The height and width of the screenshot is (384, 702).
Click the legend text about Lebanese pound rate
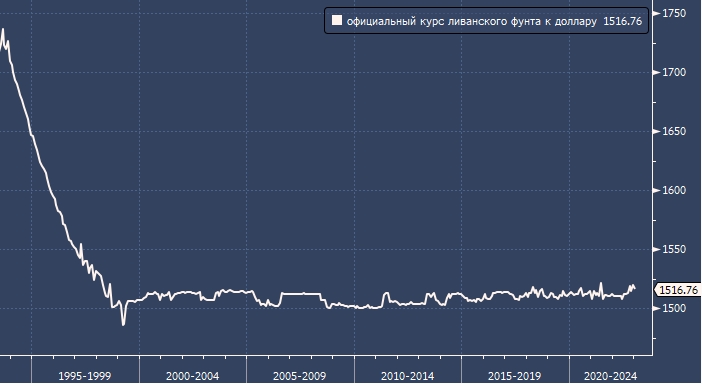[471, 21]
